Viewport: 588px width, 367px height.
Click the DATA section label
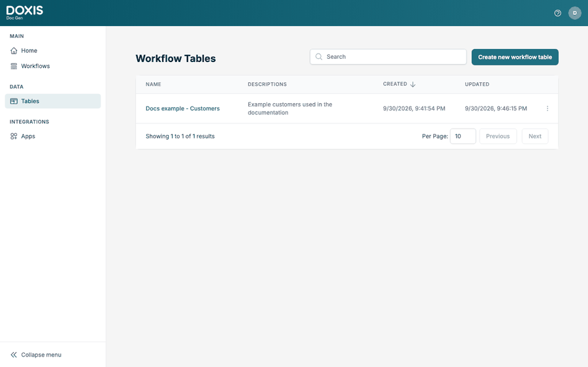point(16,87)
